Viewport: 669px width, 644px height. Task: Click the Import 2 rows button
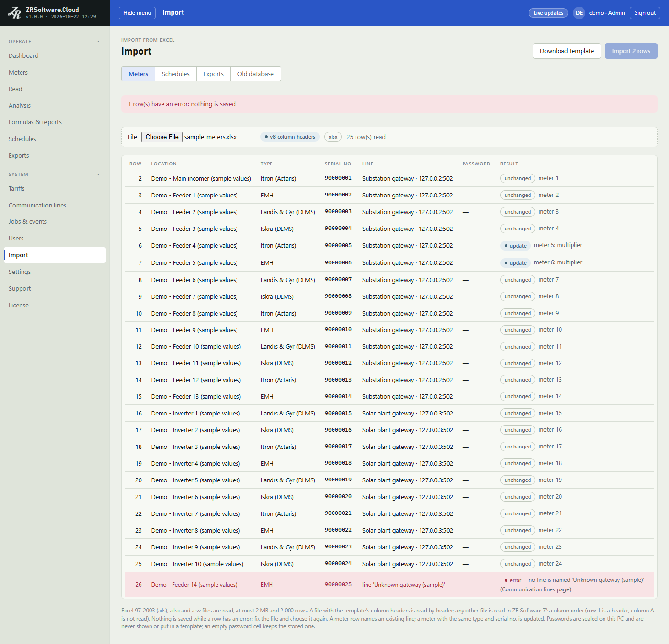click(631, 51)
